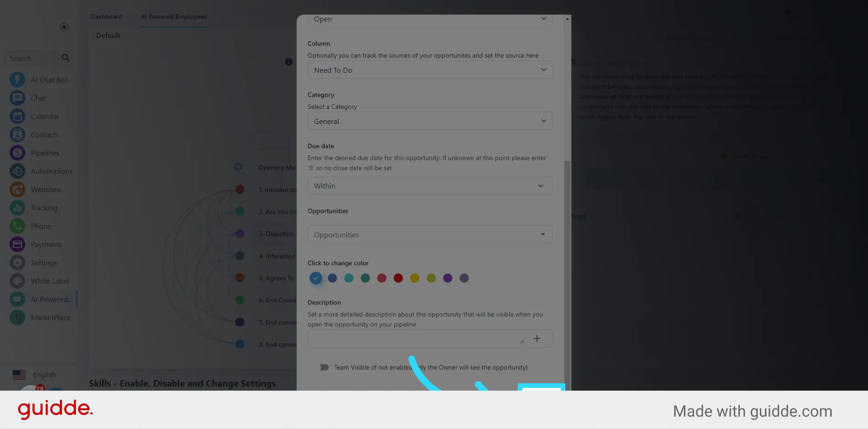Open the Settings gear icon in sidebar

17,263
